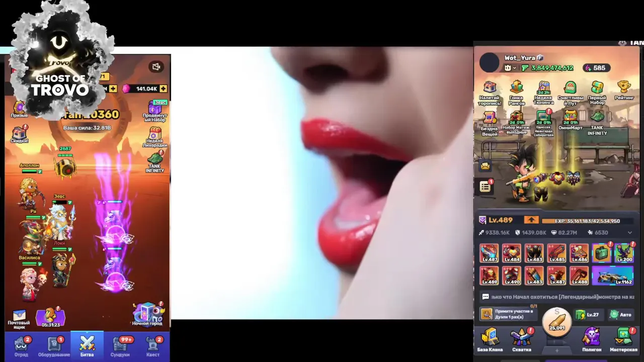Open chat via the speech bubble icon
This screenshot has height=362, width=644.
pyautogui.click(x=485, y=297)
